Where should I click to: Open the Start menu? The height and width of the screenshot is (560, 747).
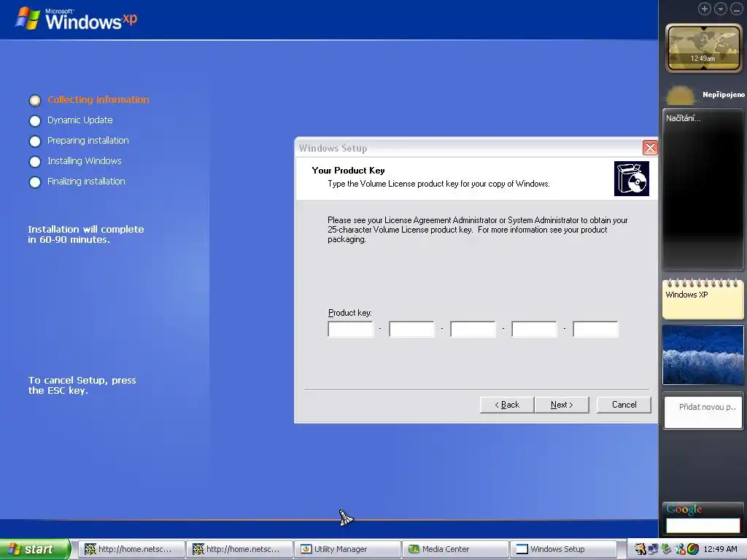(x=34, y=549)
